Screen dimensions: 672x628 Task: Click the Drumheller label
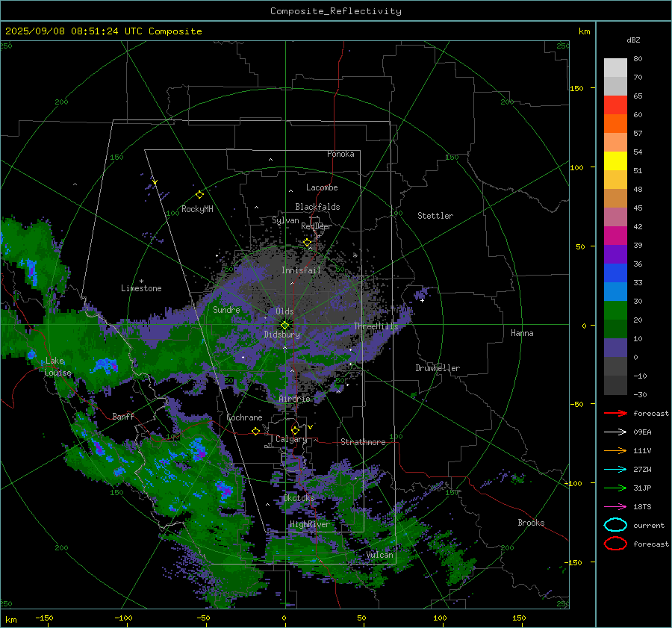pyautogui.click(x=438, y=368)
